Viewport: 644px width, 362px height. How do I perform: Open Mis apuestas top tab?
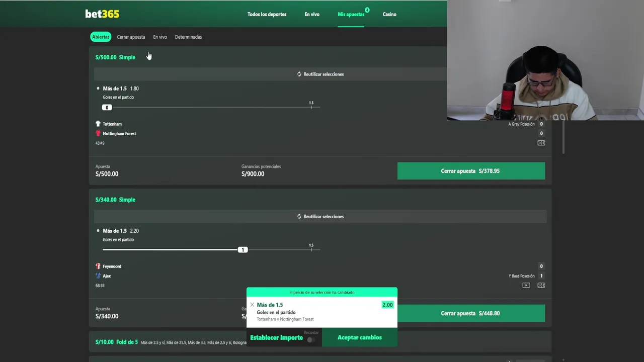[x=351, y=14]
